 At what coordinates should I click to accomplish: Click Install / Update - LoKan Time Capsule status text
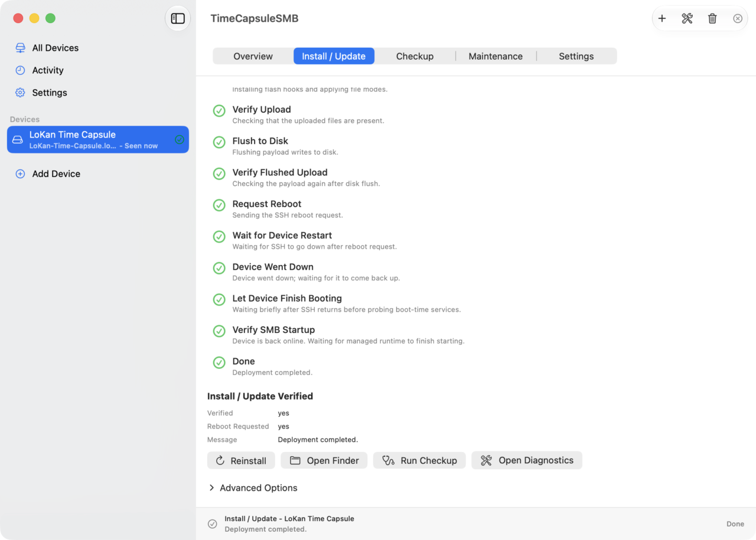289,519
